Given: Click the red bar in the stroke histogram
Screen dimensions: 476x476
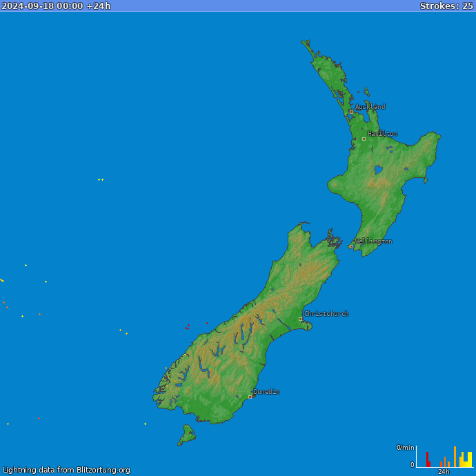Looking at the screenshot, I should click(x=428, y=459).
